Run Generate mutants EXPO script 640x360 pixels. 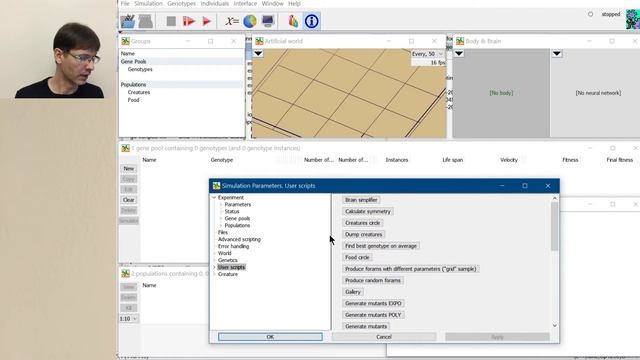point(373,303)
